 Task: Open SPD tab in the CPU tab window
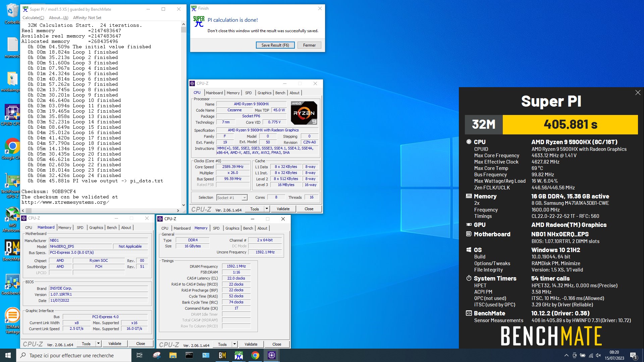(248, 93)
